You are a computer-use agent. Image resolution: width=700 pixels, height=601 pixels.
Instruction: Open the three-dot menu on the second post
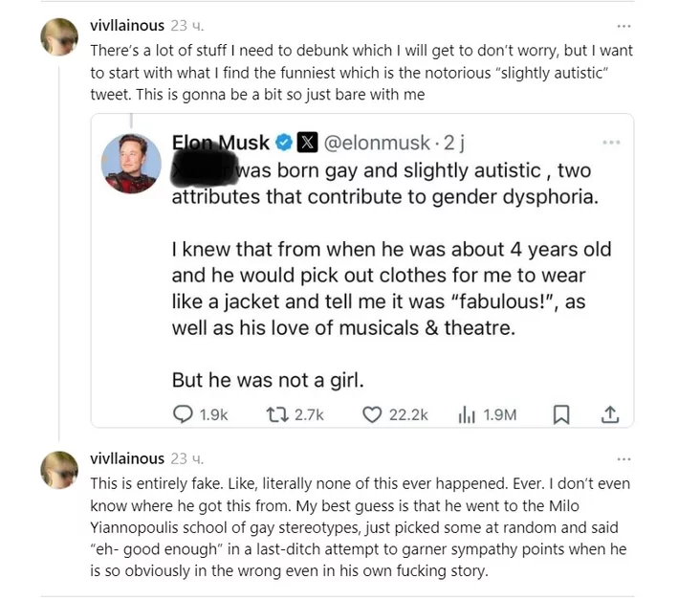point(624,459)
